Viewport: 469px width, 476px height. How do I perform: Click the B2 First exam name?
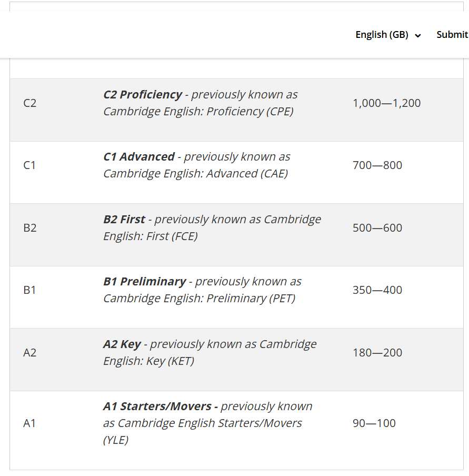124,220
